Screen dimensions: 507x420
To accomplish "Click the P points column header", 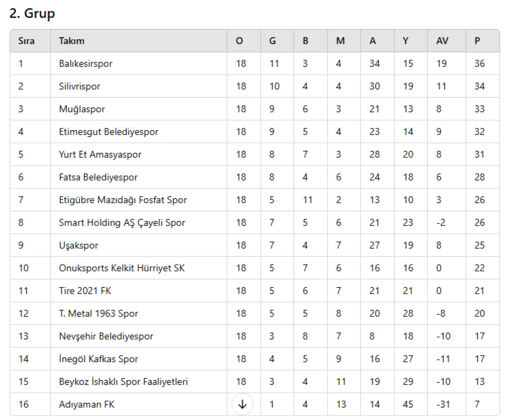I will point(477,41).
